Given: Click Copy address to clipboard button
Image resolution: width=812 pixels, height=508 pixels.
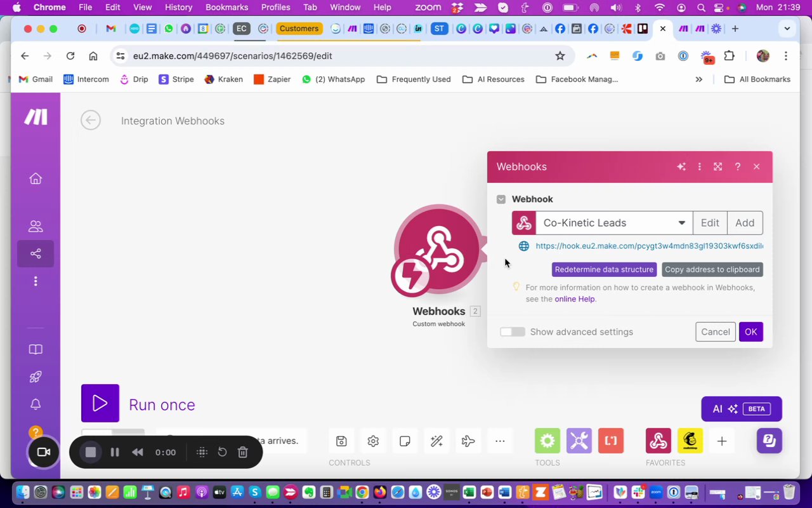Looking at the screenshot, I should (712, 269).
